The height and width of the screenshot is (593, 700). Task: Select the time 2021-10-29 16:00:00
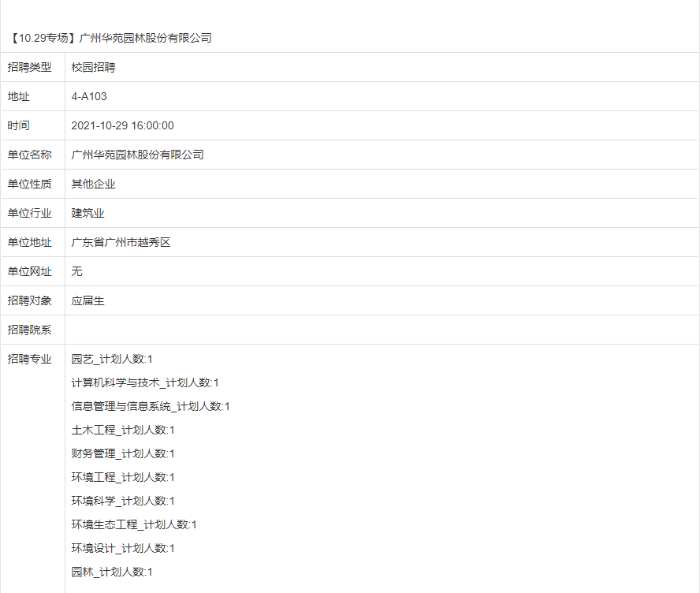click(x=122, y=126)
